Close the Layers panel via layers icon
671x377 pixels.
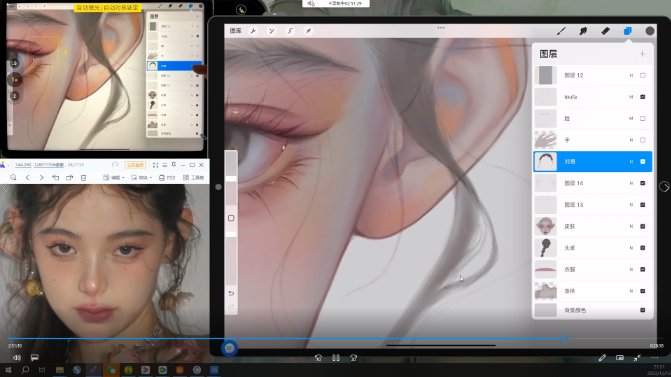click(628, 31)
